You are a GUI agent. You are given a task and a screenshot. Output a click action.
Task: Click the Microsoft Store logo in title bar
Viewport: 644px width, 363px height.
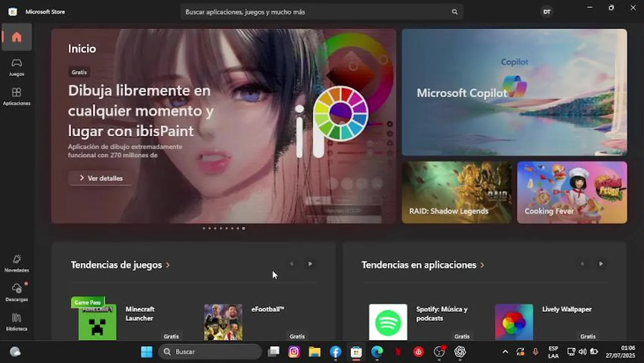[x=13, y=12]
